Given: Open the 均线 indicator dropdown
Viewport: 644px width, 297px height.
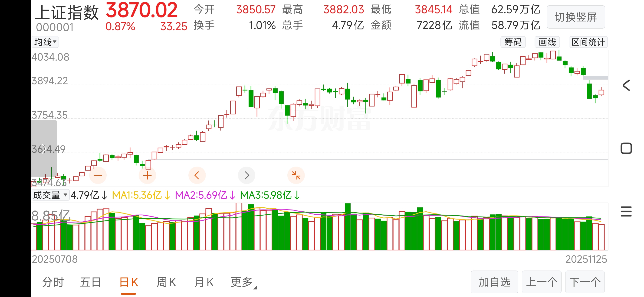Looking at the screenshot, I should (x=45, y=42).
